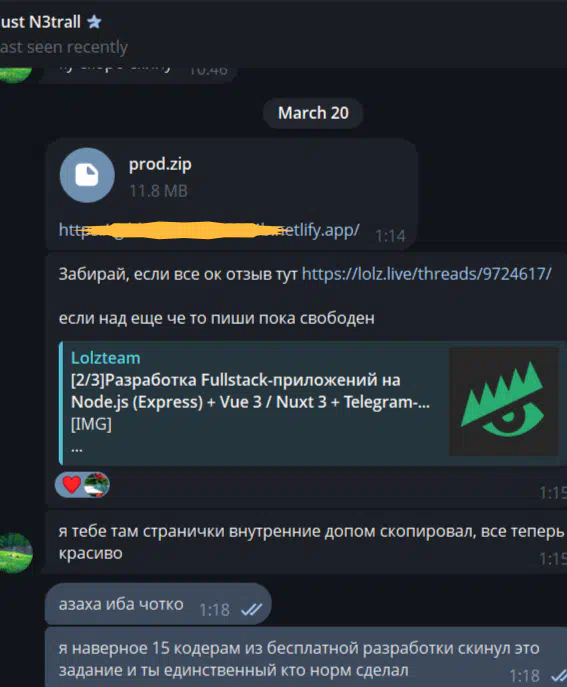567x687 pixels.
Task: Click read checkmarks on азаха иба чотко
Action: [x=252, y=609]
